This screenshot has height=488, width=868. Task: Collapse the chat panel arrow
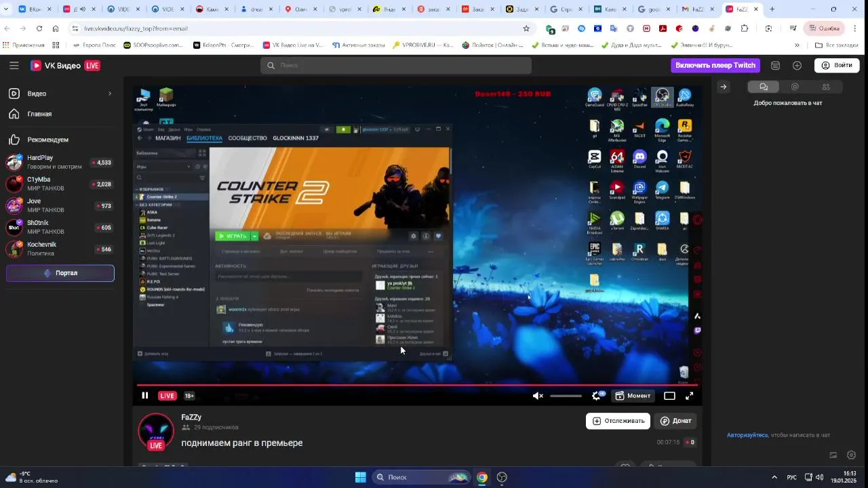[x=724, y=87]
